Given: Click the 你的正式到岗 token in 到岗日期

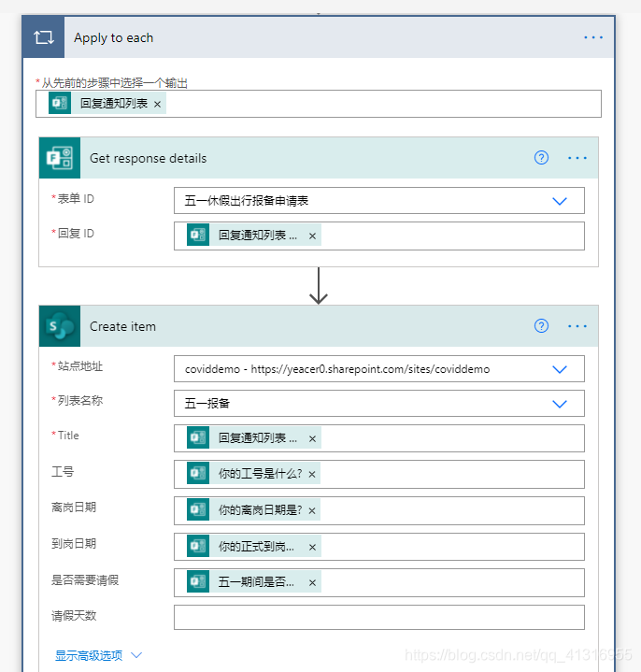Looking at the screenshot, I should tap(253, 546).
